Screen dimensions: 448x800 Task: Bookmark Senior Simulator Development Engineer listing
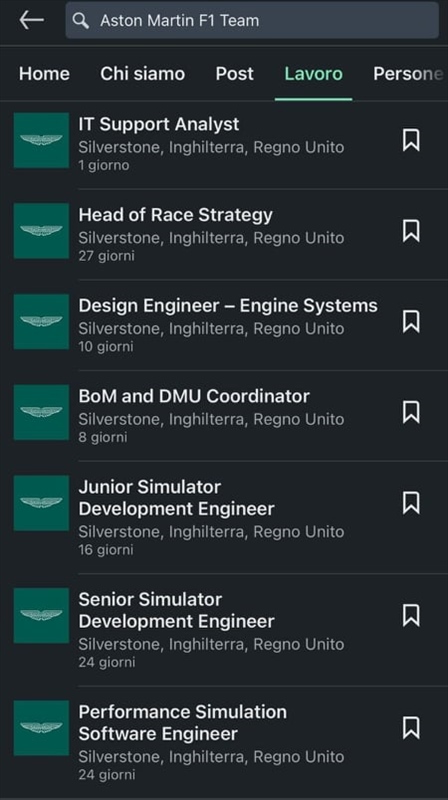pos(411,615)
